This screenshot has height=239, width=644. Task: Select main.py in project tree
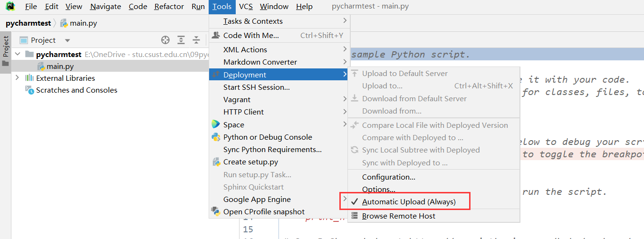[60, 66]
